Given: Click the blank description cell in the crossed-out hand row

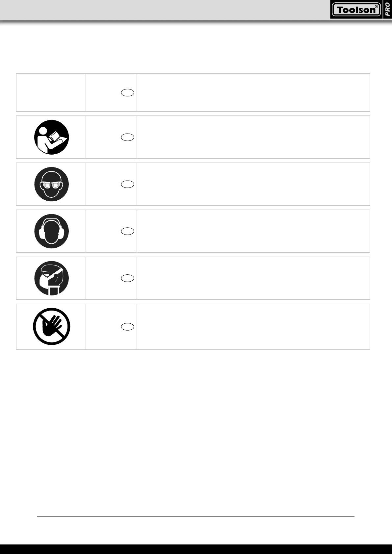Looking at the screenshot, I should coord(253,327).
